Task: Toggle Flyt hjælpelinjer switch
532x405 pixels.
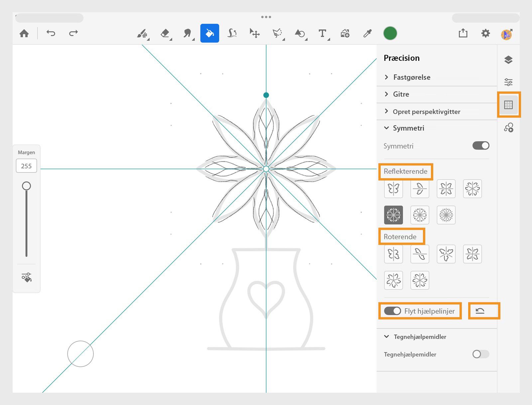Action: (392, 311)
